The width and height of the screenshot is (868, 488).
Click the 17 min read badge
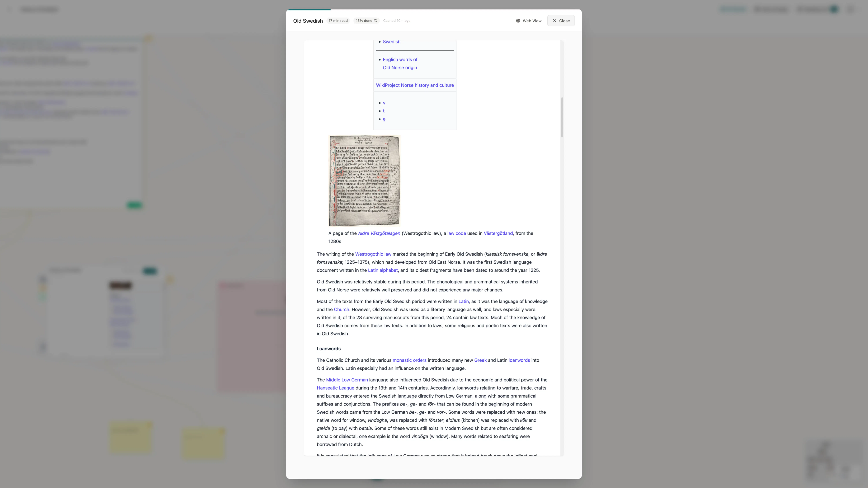[338, 21]
